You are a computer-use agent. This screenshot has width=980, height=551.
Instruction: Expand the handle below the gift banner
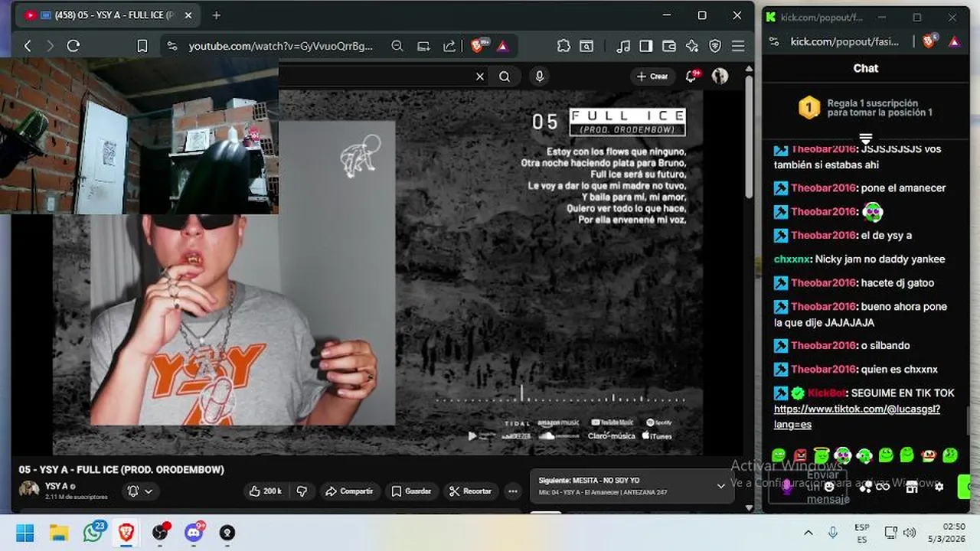[x=866, y=139]
